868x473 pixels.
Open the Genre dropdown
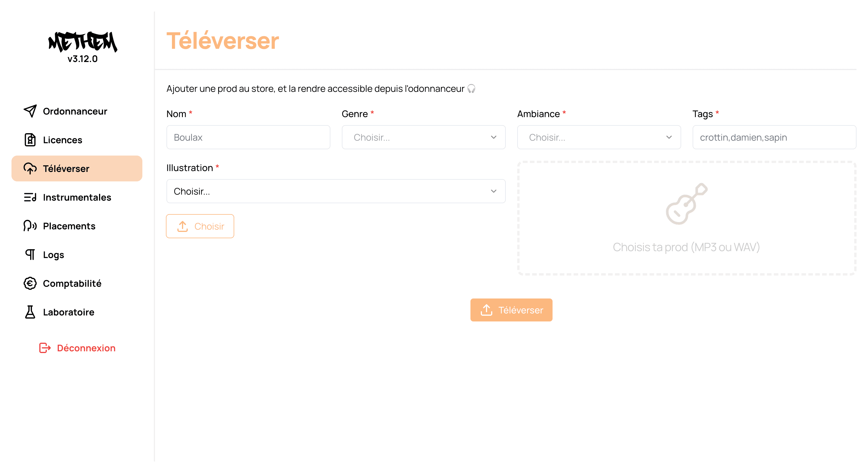pos(423,137)
